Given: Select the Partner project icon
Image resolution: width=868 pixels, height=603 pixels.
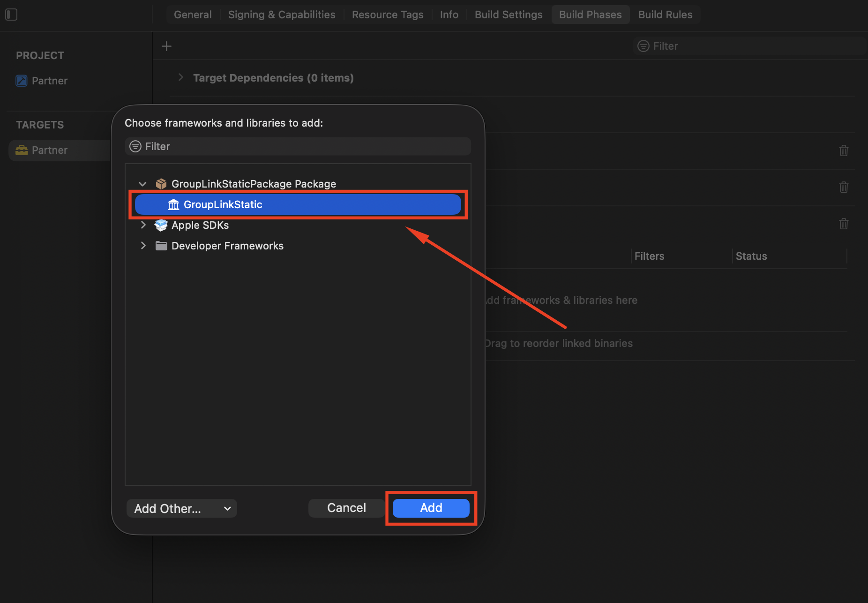Looking at the screenshot, I should pos(22,81).
